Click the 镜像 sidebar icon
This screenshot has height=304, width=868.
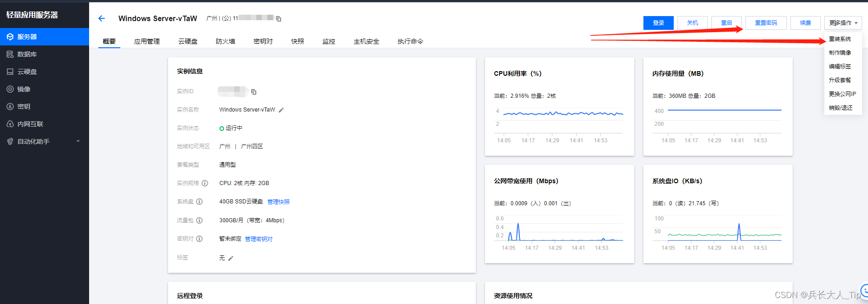click(x=10, y=89)
